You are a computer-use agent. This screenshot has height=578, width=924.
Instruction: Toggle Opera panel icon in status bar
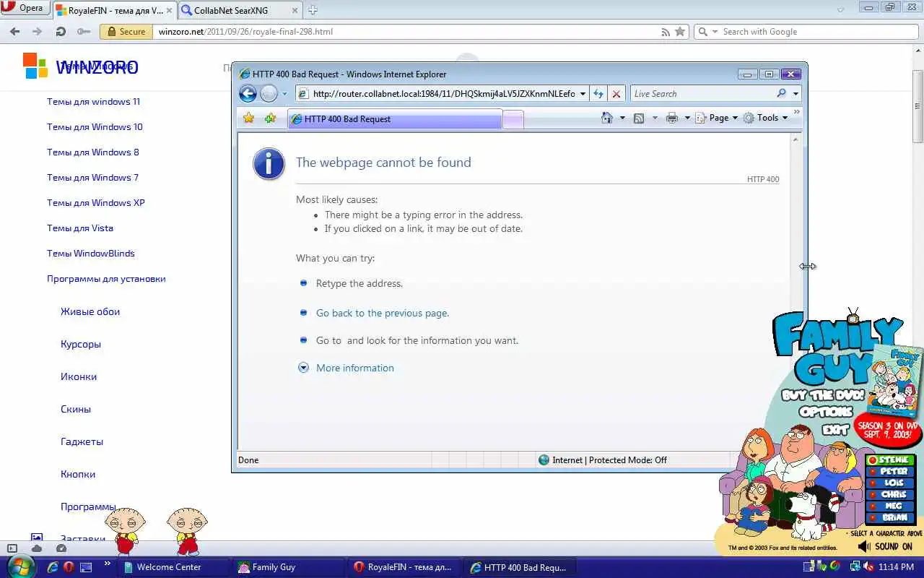coord(12,548)
